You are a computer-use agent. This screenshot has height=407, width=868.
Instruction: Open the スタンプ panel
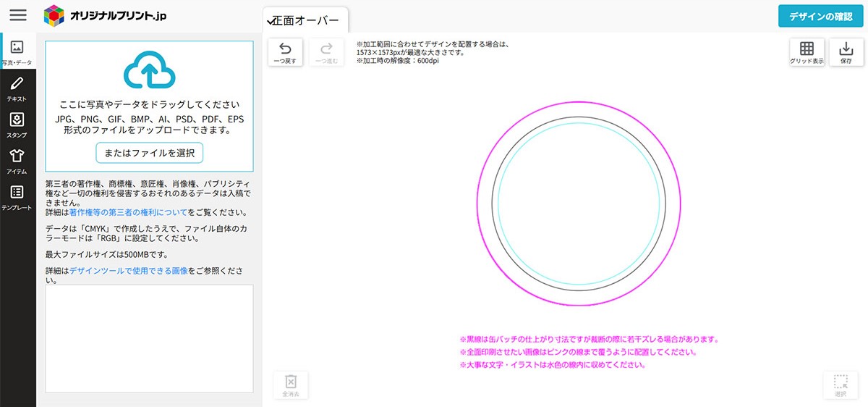click(x=17, y=124)
